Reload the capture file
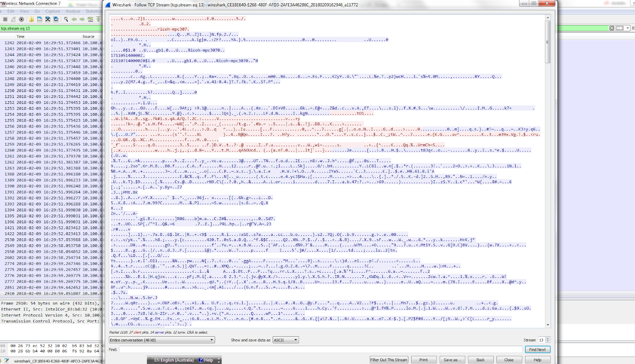 point(56,19)
